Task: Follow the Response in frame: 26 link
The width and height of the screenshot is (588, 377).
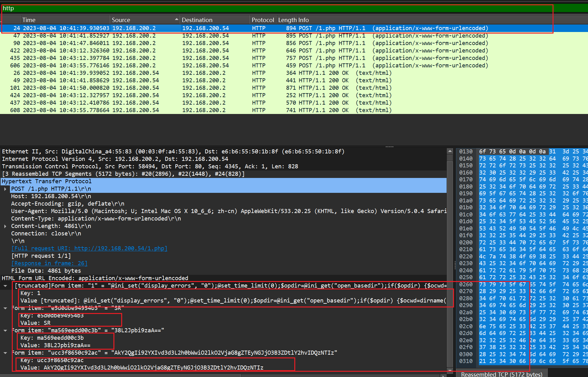Action: [x=49, y=263]
